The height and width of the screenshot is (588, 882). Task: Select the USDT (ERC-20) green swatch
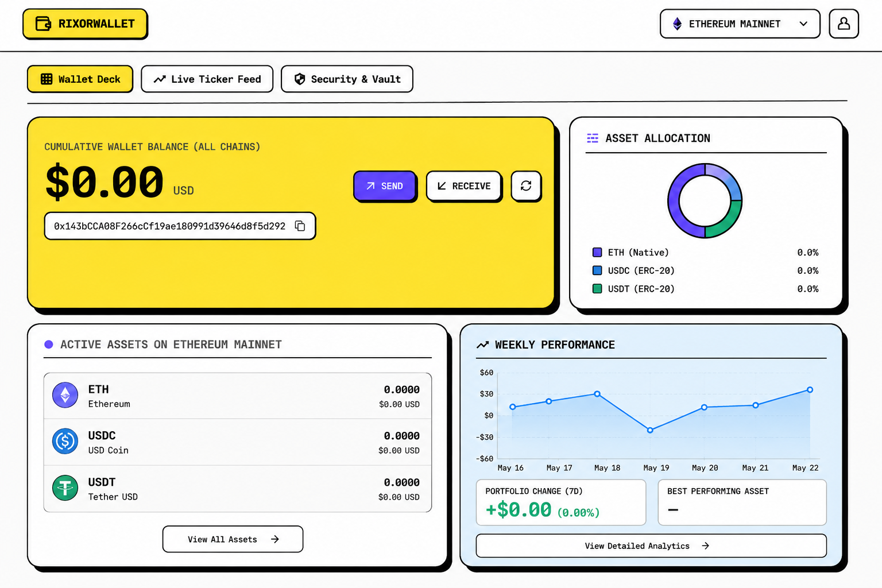[597, 289]
